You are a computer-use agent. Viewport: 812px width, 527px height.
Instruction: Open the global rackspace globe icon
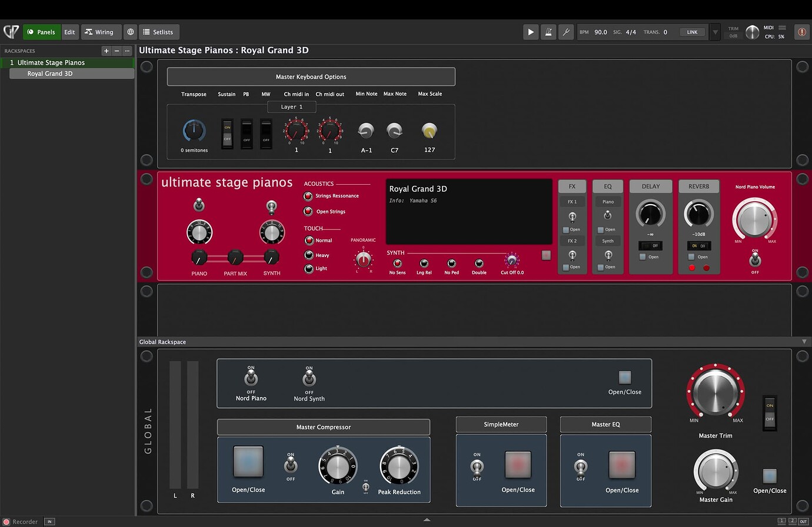[131, 32]
